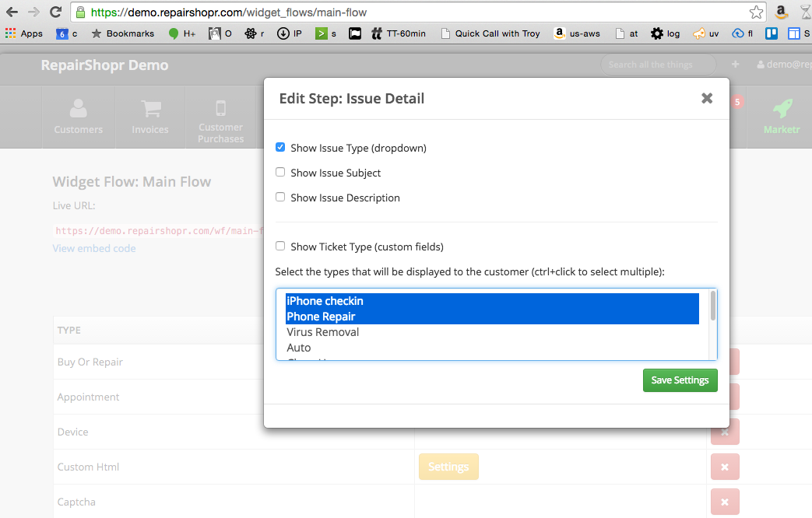Open the Apps grid in bookmarks bar
Image resolution: width=812 pixels, height=518 pixels.
(x=24, y=33)
